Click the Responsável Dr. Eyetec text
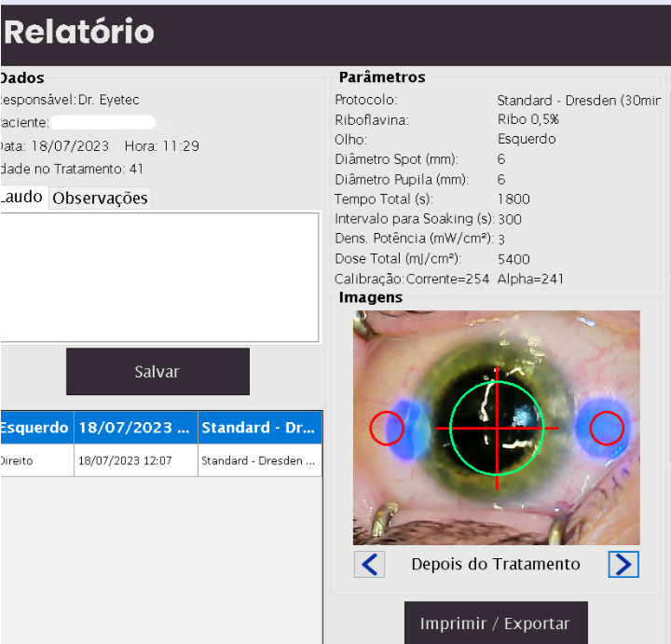The height and width of the screenshot is (644, 671). (69, 100)
